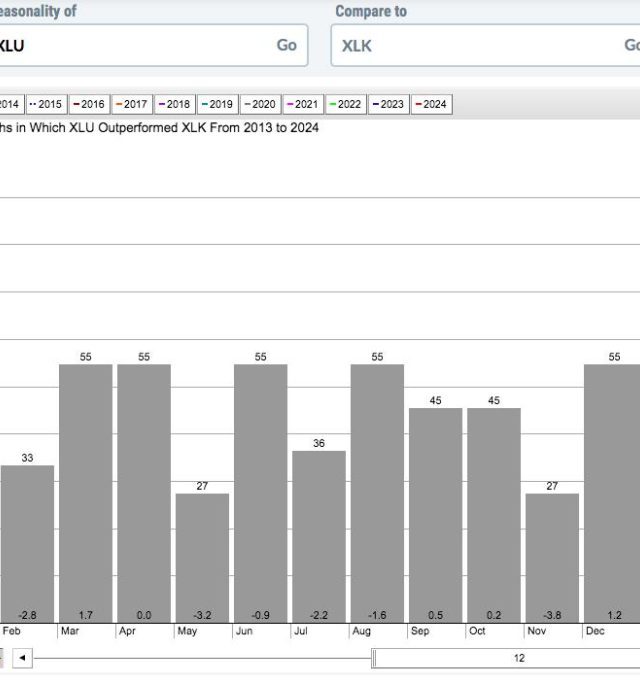Select the Apr bar showing 55
The width and height of the screenshot is (640, 684).
[x=144, y=493]
